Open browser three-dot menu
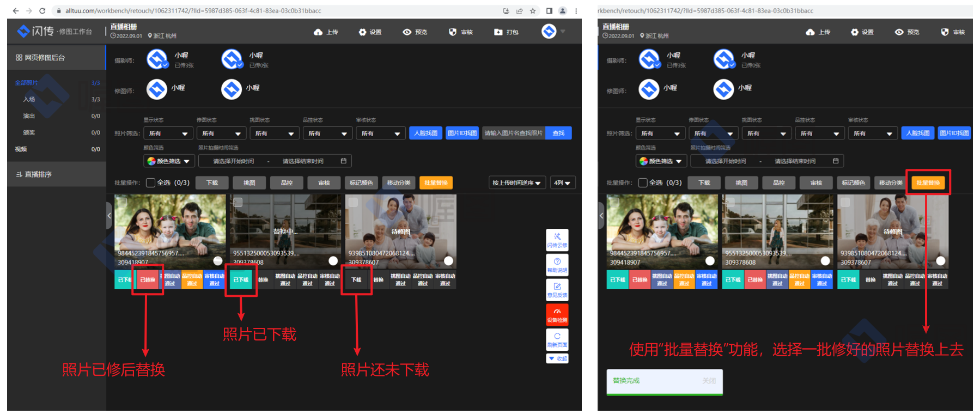980x414 pixels. (x=576, y=10)
